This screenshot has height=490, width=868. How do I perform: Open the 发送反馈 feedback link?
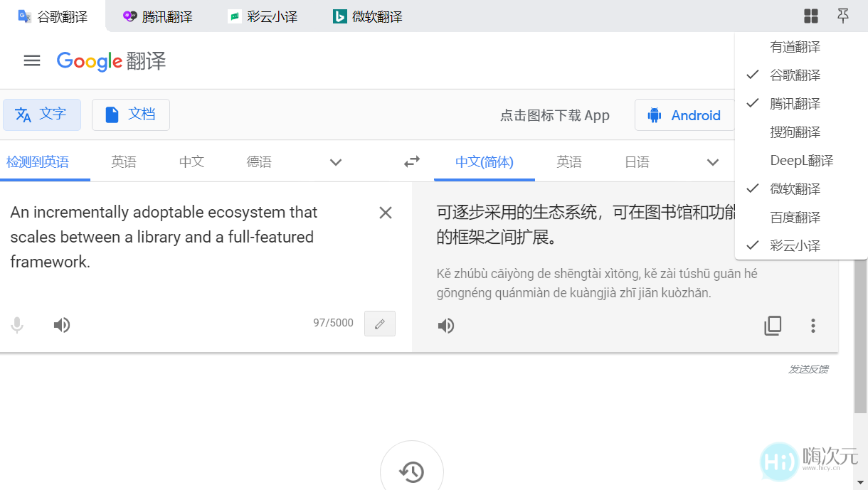(808, 369)
